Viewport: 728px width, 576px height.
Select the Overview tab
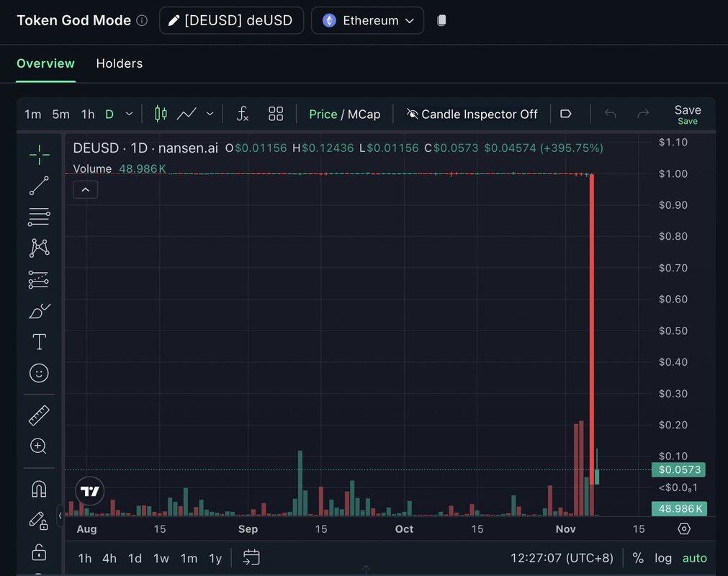tap(45, 63)
